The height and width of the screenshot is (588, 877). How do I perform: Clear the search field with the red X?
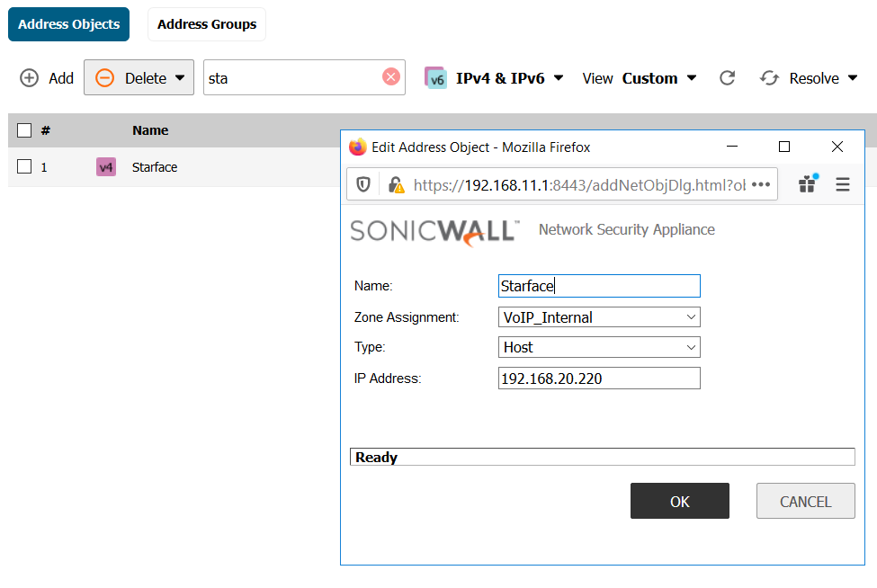pyautogui.click(x=391, y=76)
